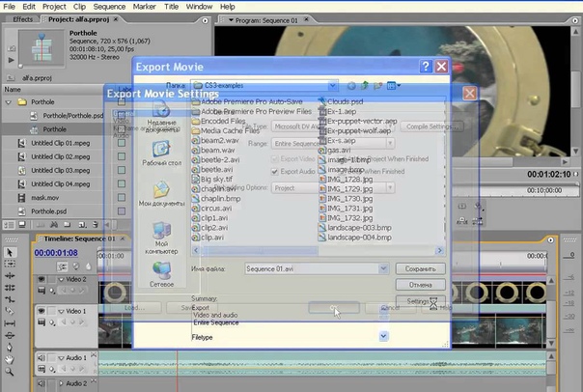Open Find binoculars in Project panel
The width and height of the screenshot is (583, 392).
point(54,225)
